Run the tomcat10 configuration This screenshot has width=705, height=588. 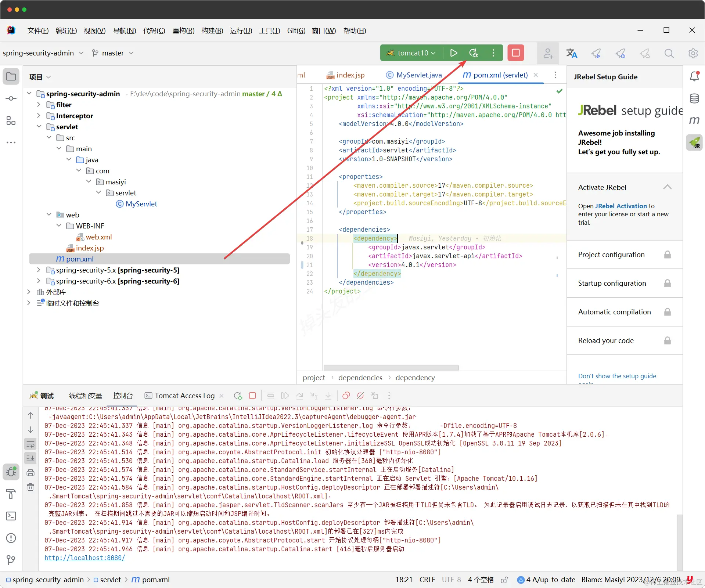click(x=453, y=53)
